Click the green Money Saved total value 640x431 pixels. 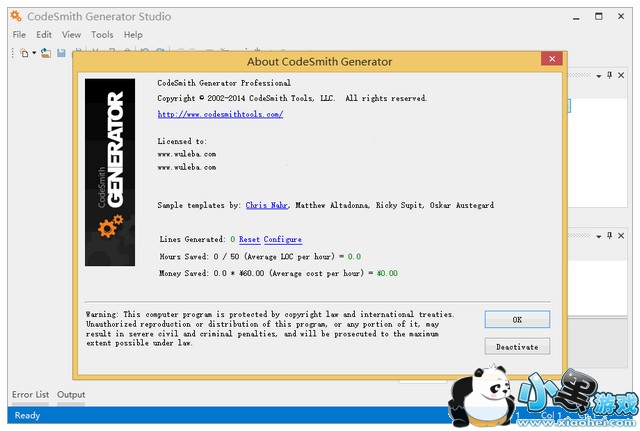tap(387, 273)
